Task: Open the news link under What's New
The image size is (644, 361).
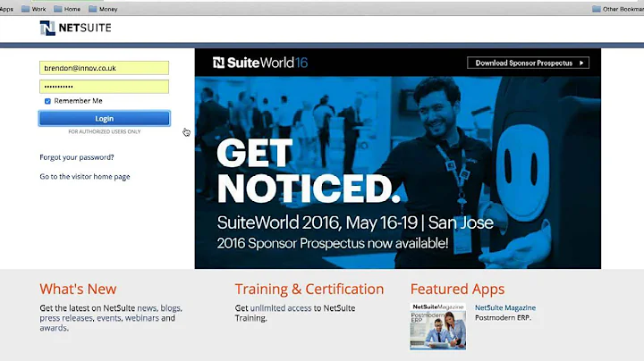Action: pos(147,308)
